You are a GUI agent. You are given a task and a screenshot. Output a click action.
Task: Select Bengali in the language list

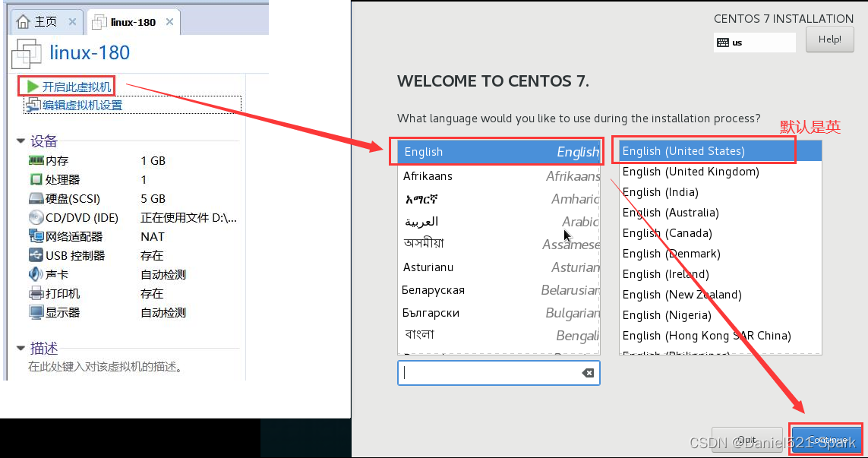pos(499,335)
